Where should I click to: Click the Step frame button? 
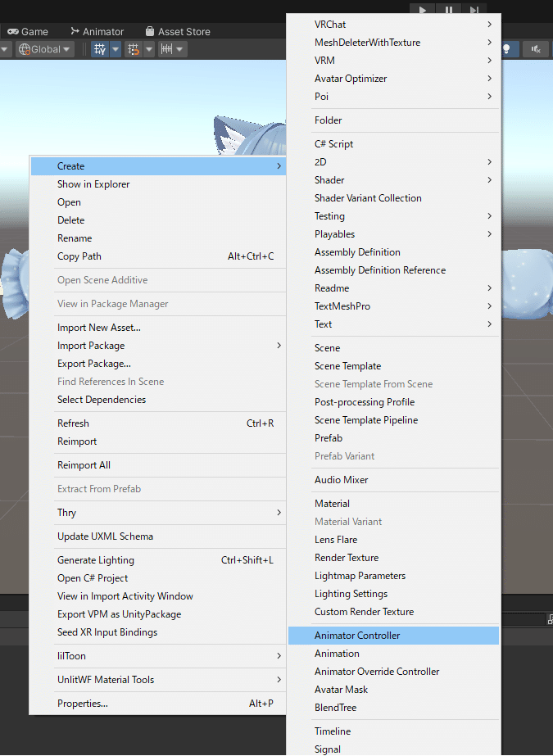pyautogui.click(x=474, y=9)
